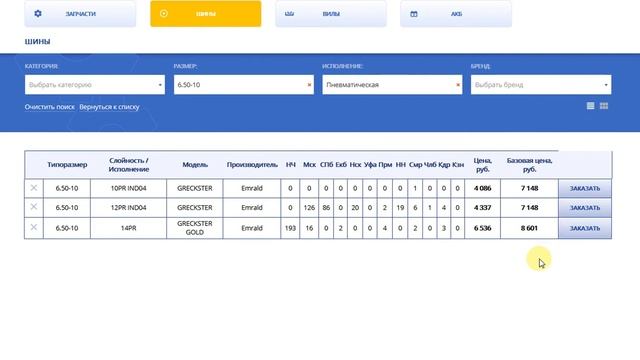Click the 193 stock value cell
The image size is (640, 360).
(x=290, y=228)
